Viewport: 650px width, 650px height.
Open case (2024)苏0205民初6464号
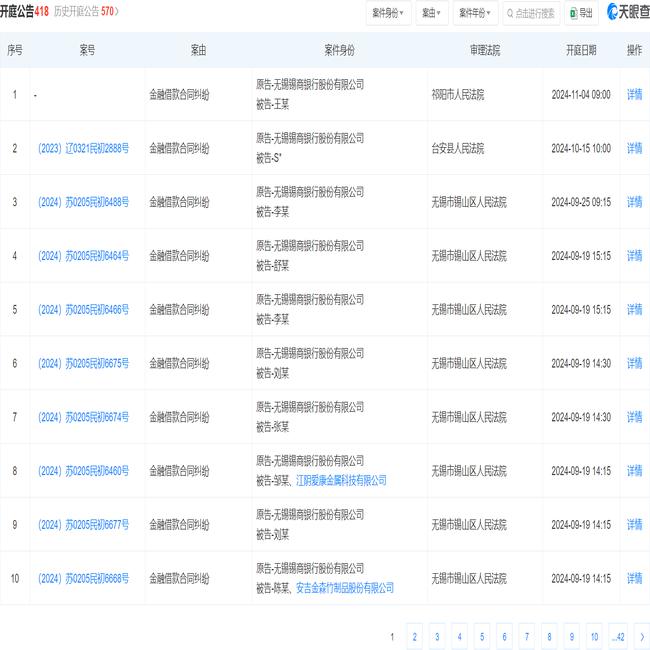(x=83, y=256)
